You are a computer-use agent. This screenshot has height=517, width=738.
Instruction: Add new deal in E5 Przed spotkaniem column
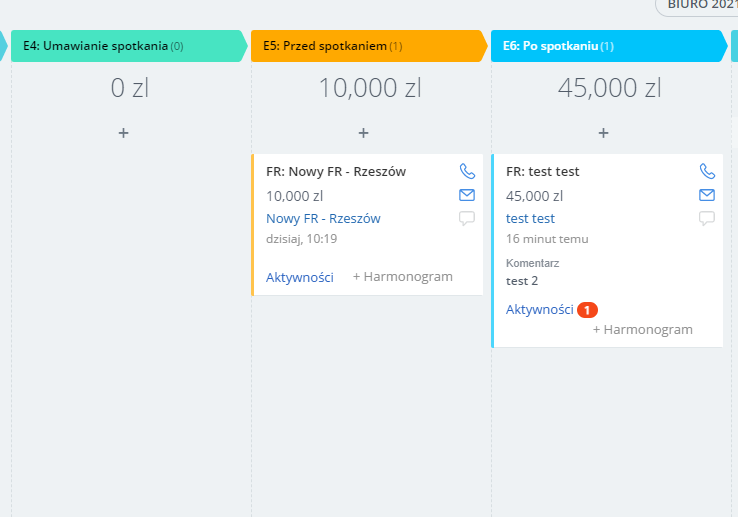[x=363, y=132]
